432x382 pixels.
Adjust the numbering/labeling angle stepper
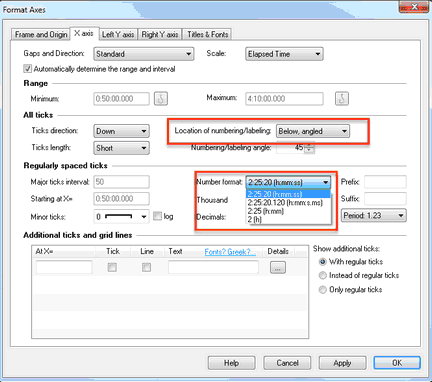pyautogui.click(x=309, y=148)
